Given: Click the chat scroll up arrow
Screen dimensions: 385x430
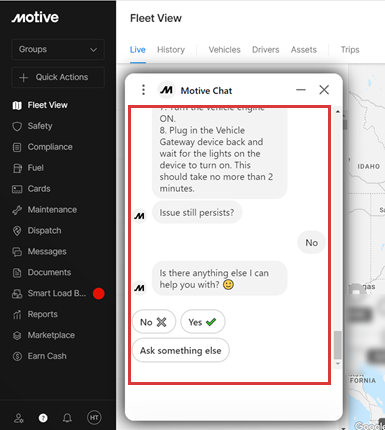Looking at the screenshot, I should pyautogui.click(x=338, y=112).
